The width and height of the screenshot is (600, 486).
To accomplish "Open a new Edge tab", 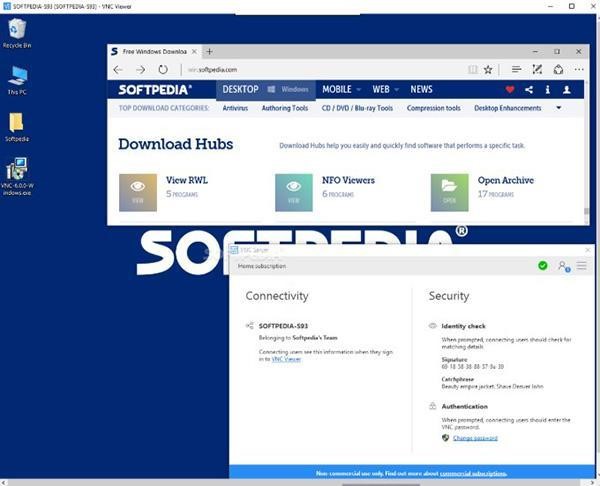I will click(209, 51).
